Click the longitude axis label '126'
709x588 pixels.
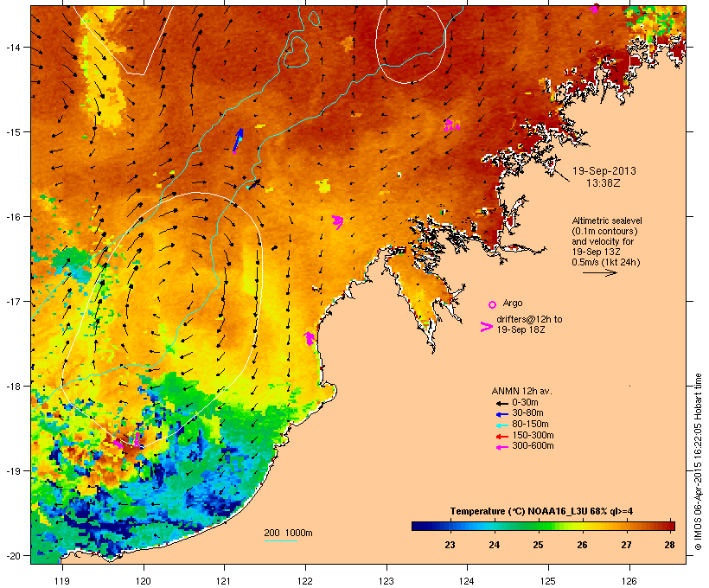click(629, 581)
